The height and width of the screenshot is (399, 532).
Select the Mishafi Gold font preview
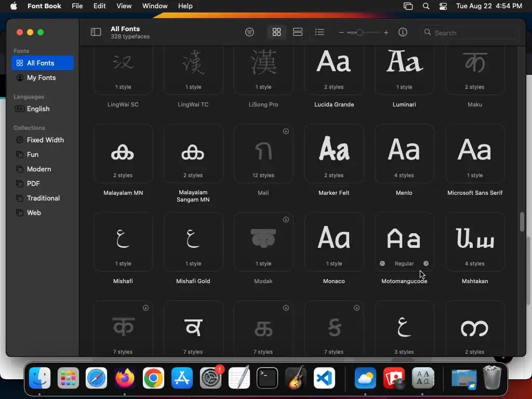[193, 242]
